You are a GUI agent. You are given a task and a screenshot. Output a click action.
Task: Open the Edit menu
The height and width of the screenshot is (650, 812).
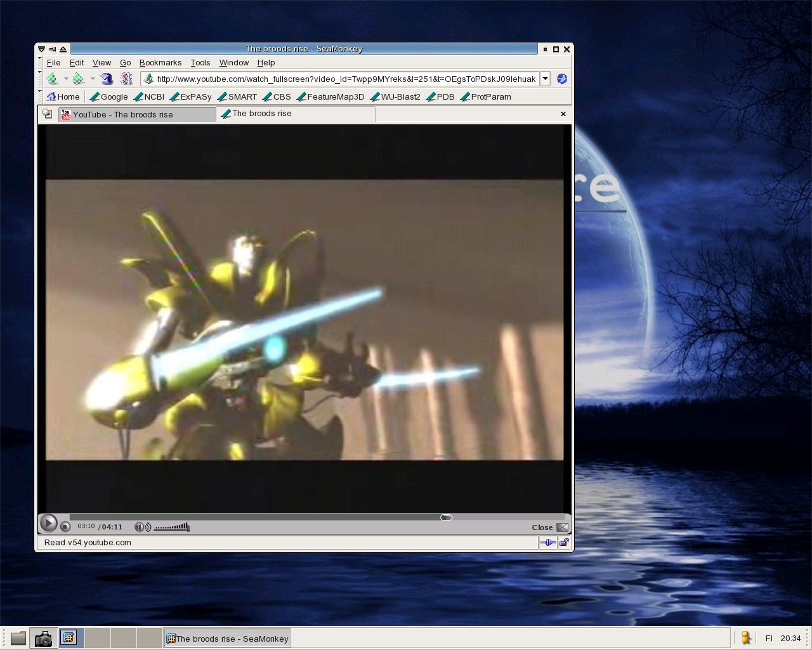77,62
